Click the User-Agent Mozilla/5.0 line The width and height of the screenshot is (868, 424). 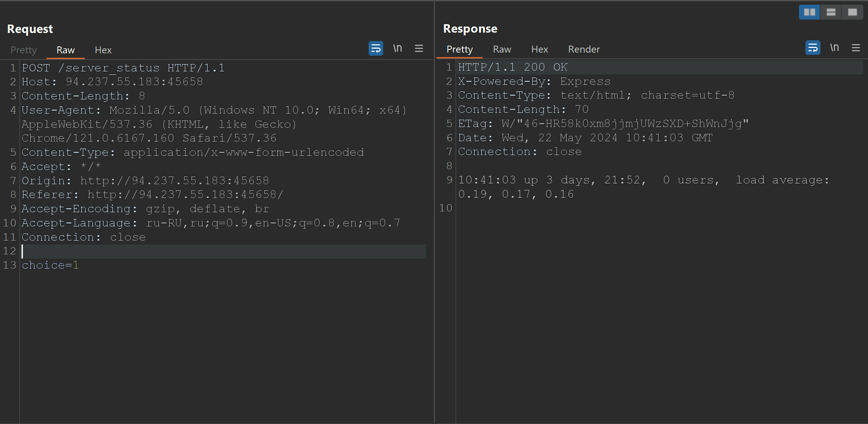(214, 110)
